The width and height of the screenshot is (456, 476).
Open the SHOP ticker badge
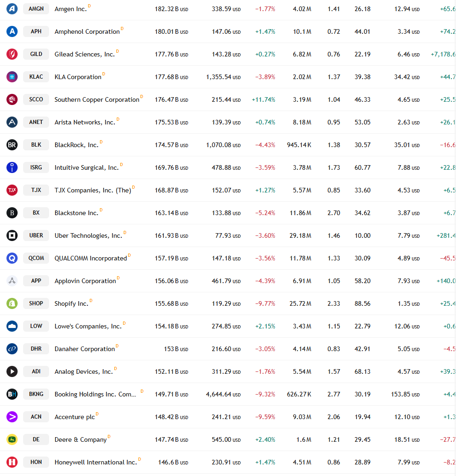(x=36, y=303)
